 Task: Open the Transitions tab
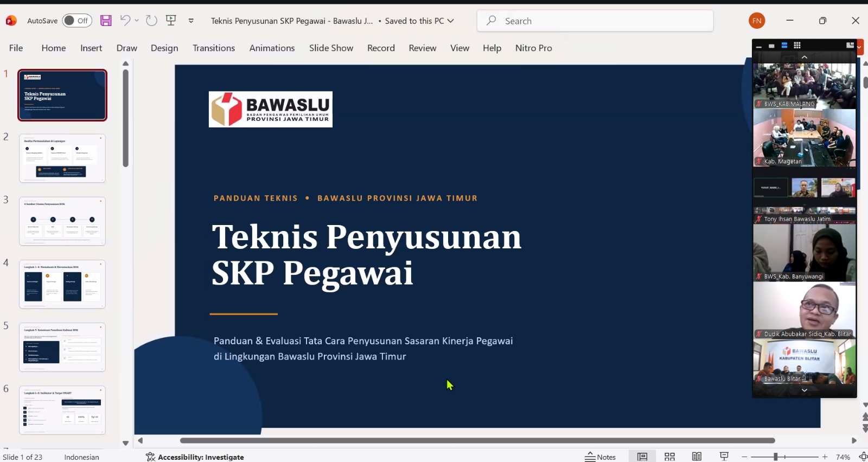(214, 48)
